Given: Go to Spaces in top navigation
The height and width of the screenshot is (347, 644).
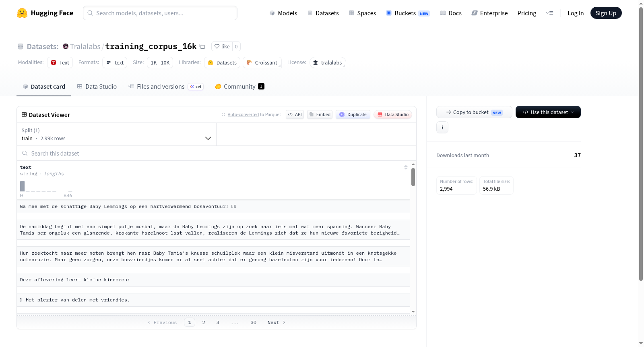Looking at the screenshot, I should [363, 13].
